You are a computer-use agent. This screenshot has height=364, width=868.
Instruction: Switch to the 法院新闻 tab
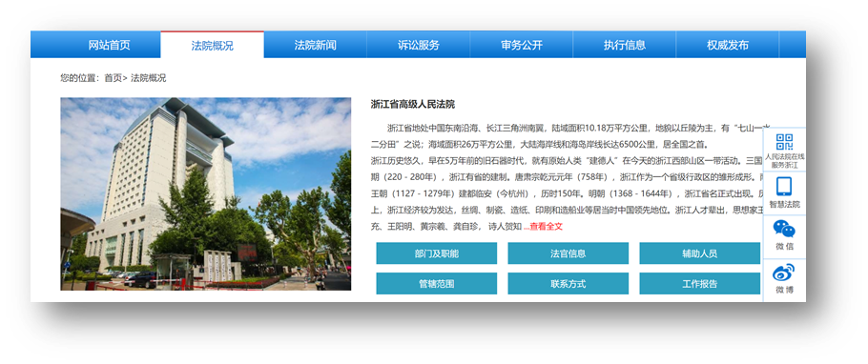coord(315,46)
